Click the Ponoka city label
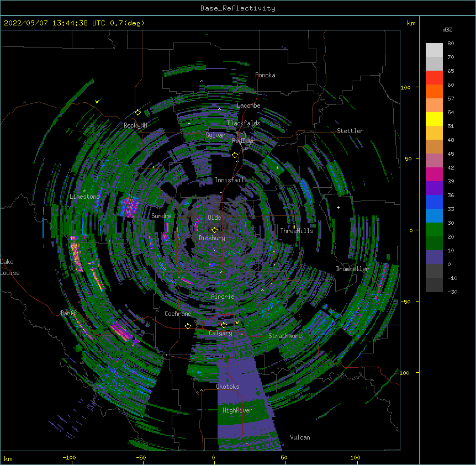Screen dimensions: 476x465 265,75
